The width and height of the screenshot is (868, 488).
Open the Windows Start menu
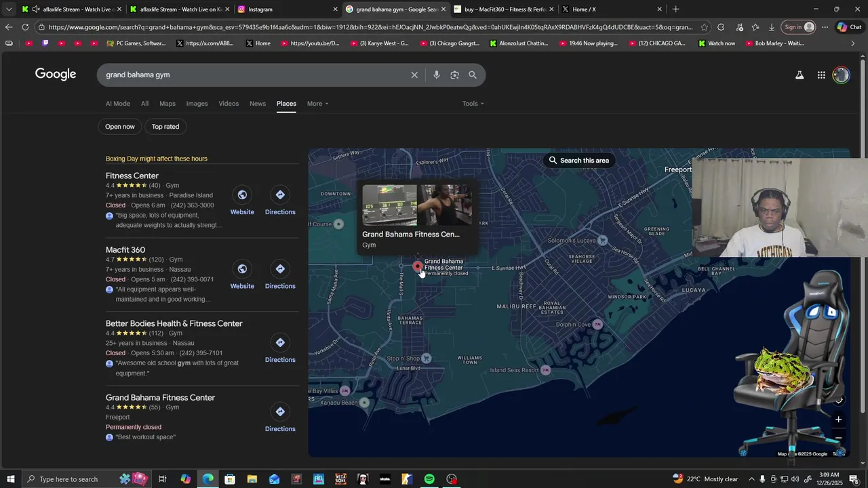pos(11,479)
